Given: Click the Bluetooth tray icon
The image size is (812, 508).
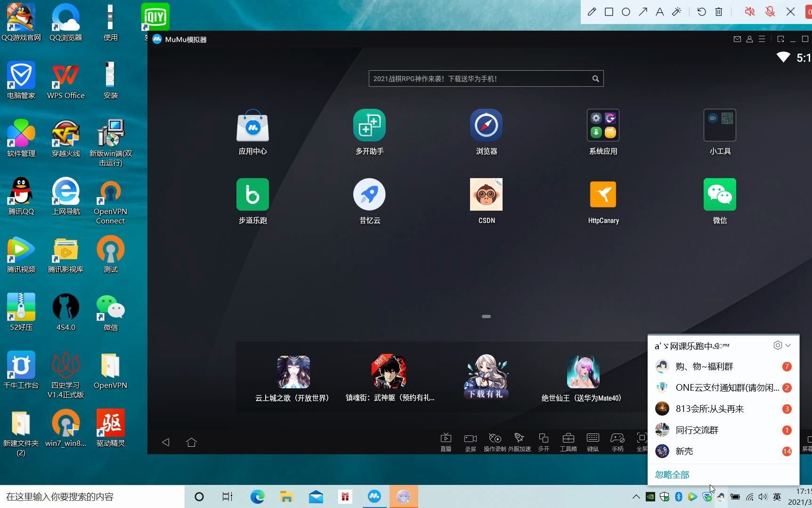Looking at the screenshot, I should 679,497.
